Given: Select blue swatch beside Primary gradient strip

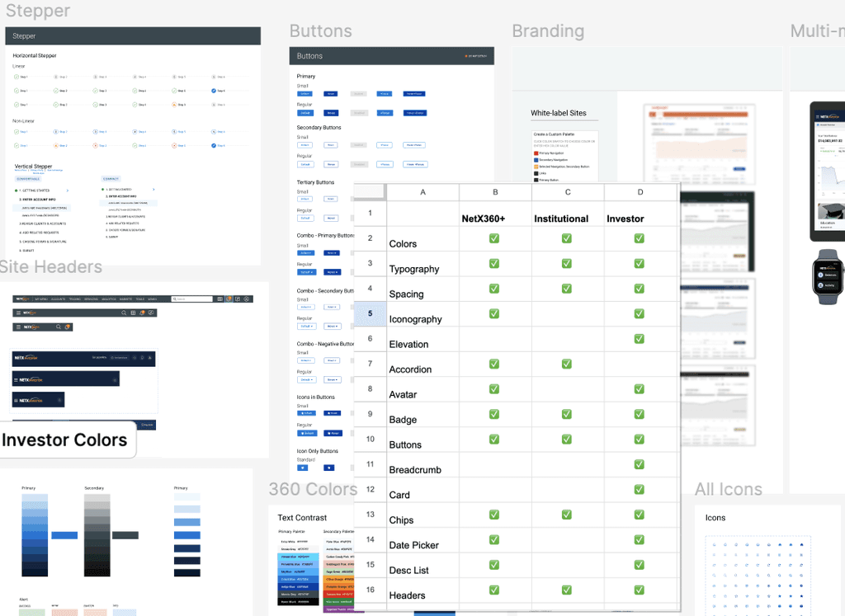Looking at the screenshot, I should tap(64, 535).
